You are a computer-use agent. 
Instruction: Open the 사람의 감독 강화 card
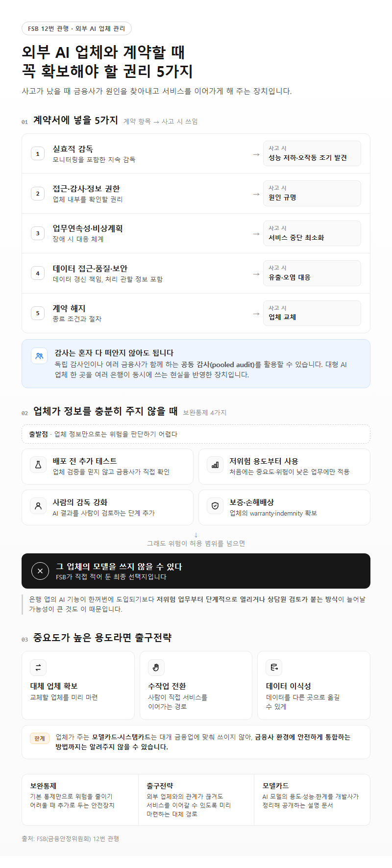point(107,507)
